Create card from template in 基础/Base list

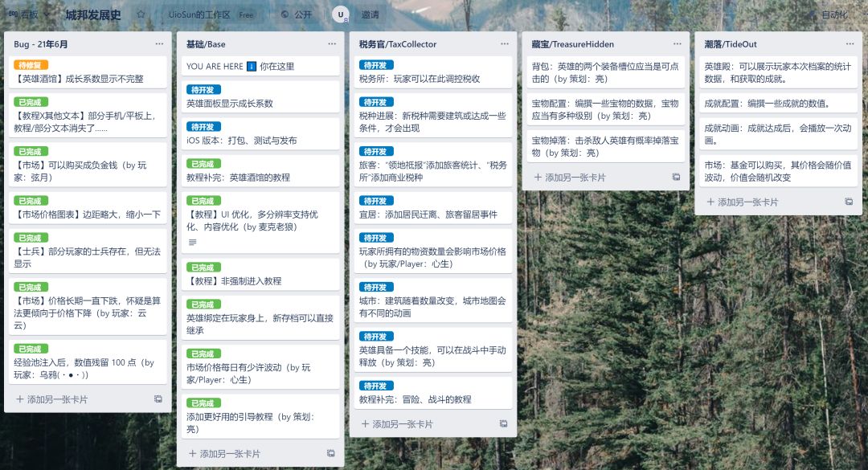click(x=331, y=453)
